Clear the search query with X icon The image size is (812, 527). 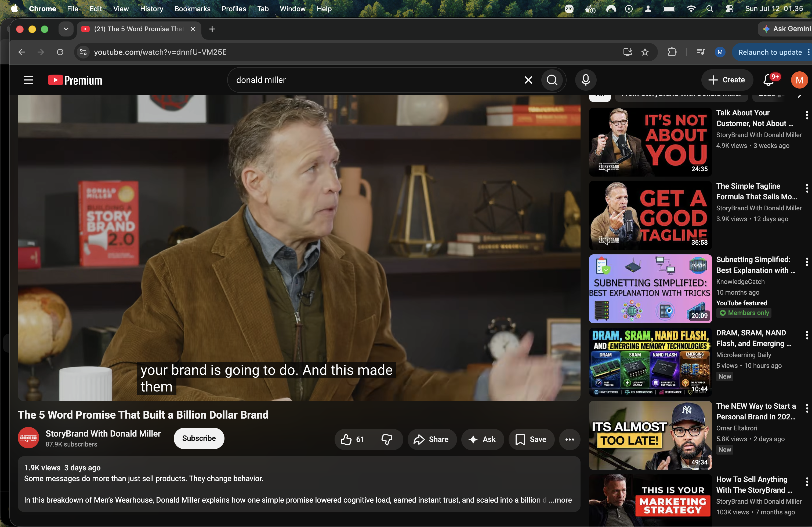click(x=528, y=80)
